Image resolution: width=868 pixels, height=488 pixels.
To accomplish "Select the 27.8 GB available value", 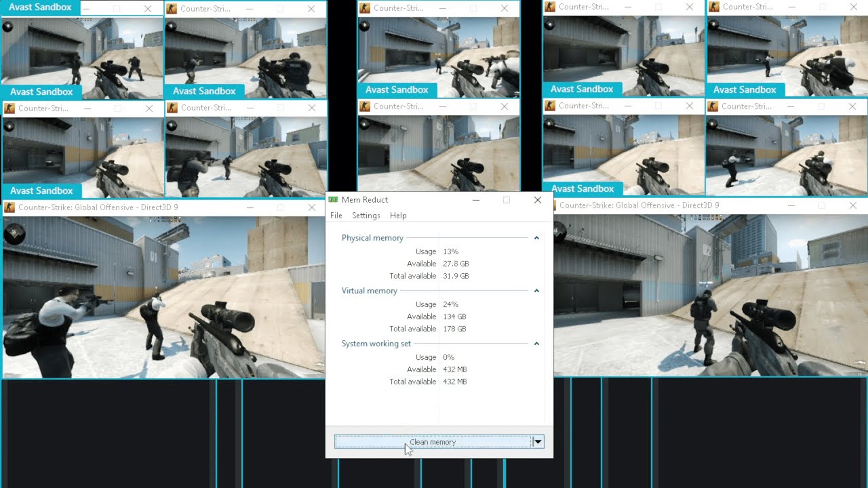I will (x=456, y=264).
